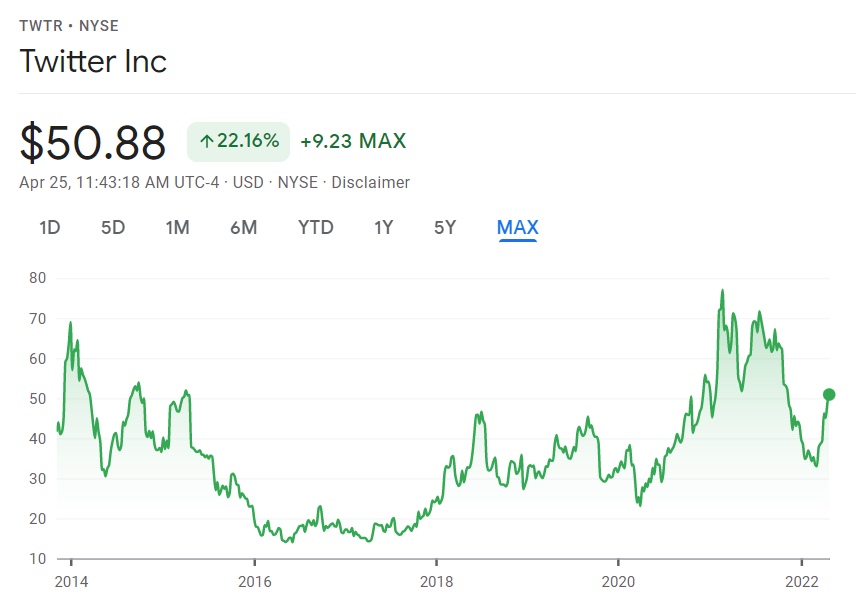Viewport: 856px width, 606px height.
Task: Click the 80 y-axis label
Action: click(38, 278)
